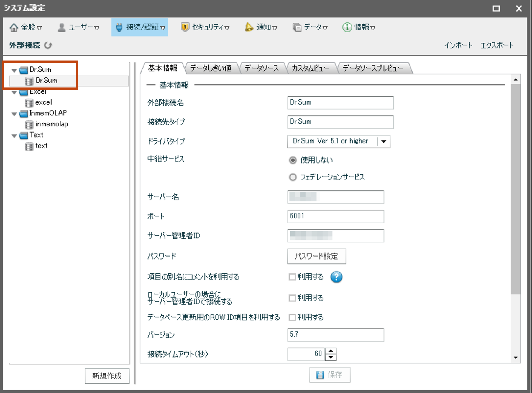Close the システム設定 window
Screen dimensions: 532x393
(519, 8)
